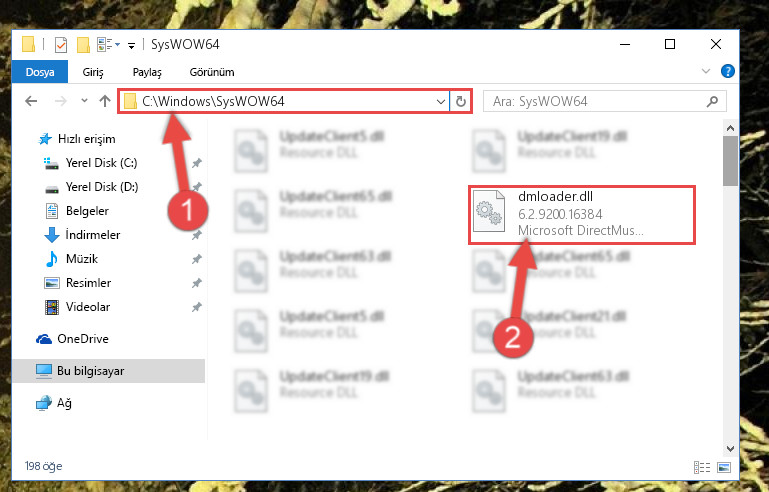Refresh the SysWOW64 folder view
The height and width of the screenshot is (492, 769).
point(461,101)
